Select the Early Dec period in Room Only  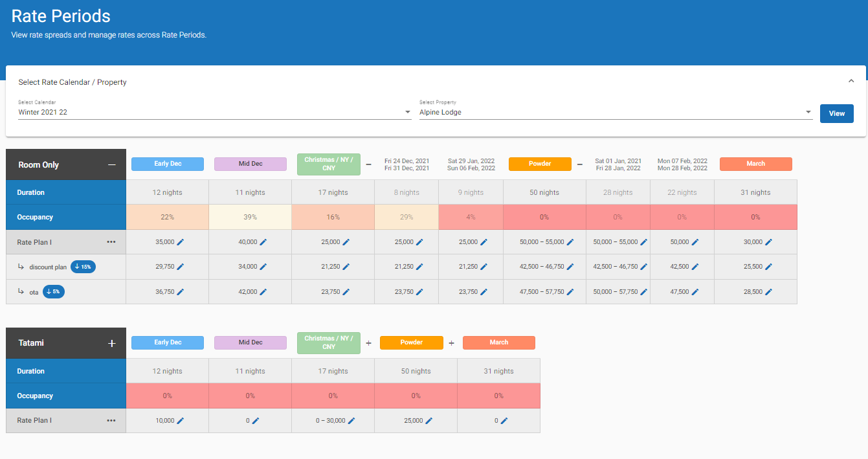[x=168, y=164]
